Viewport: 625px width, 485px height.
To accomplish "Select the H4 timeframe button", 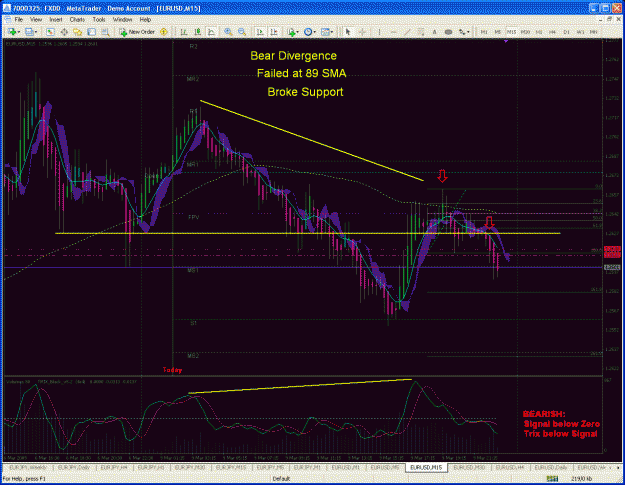I will 552,32.
